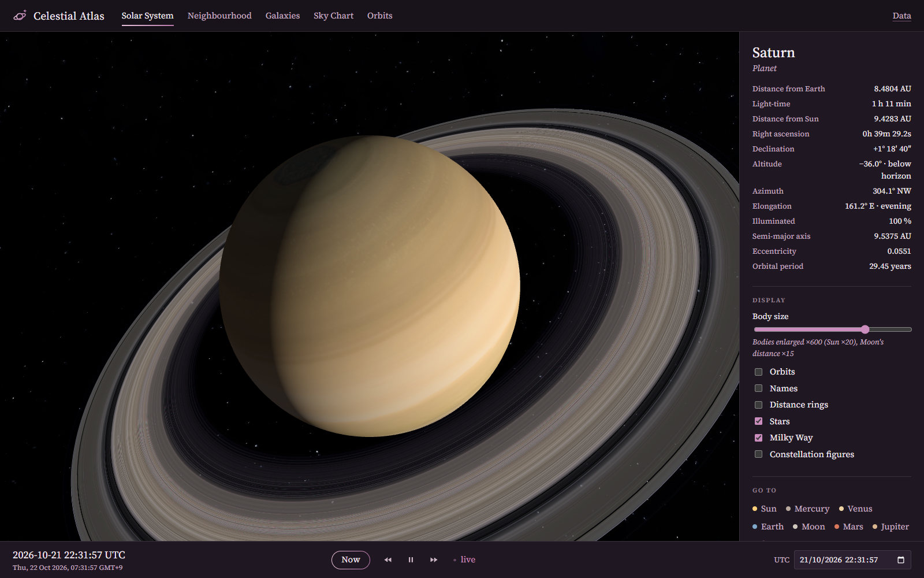Click the Distance from Earth value 8.4804 AU
The width and height of the screenshot is (924, 578).
892,88
